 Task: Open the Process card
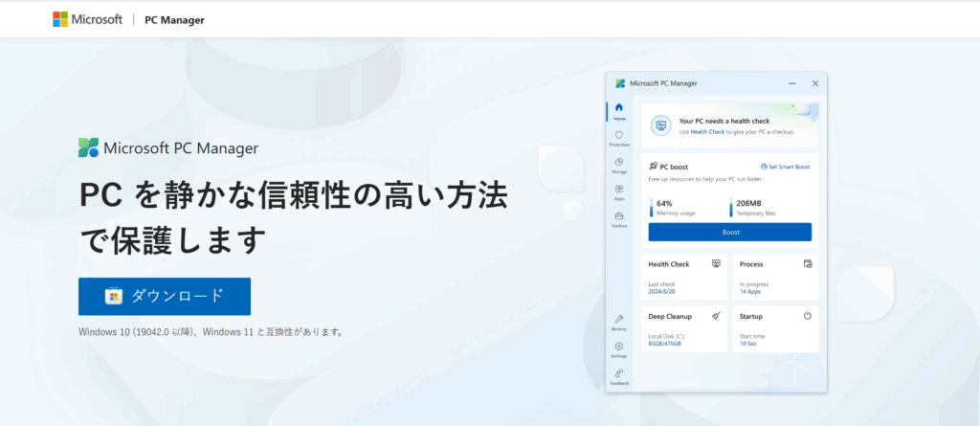pos(775,277)
